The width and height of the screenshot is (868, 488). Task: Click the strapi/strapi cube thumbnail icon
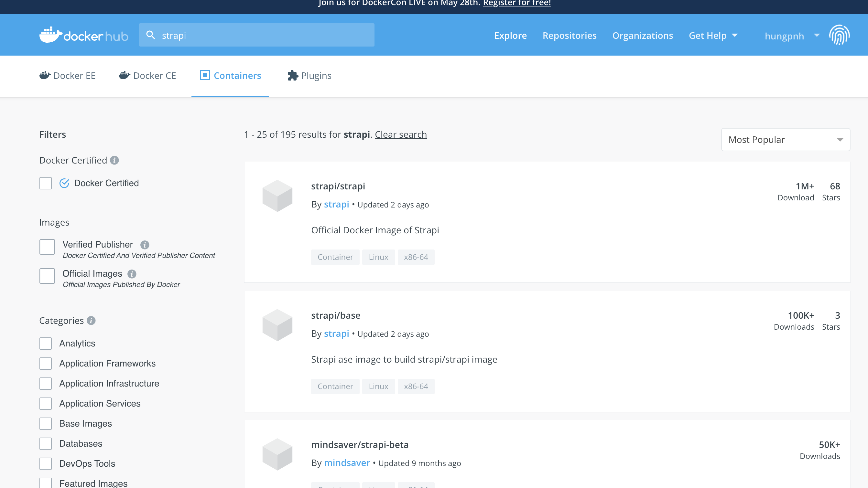[x=277, y=196]
